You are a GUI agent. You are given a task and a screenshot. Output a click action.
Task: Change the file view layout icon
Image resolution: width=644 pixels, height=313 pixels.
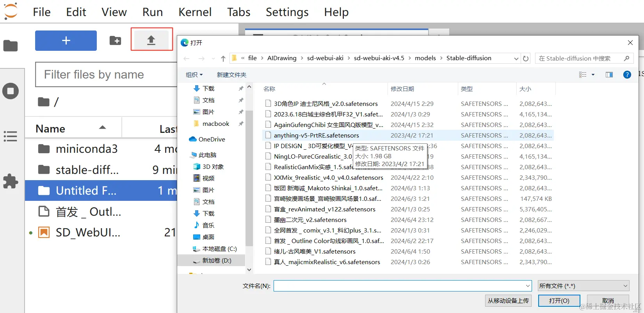[583, 75]
